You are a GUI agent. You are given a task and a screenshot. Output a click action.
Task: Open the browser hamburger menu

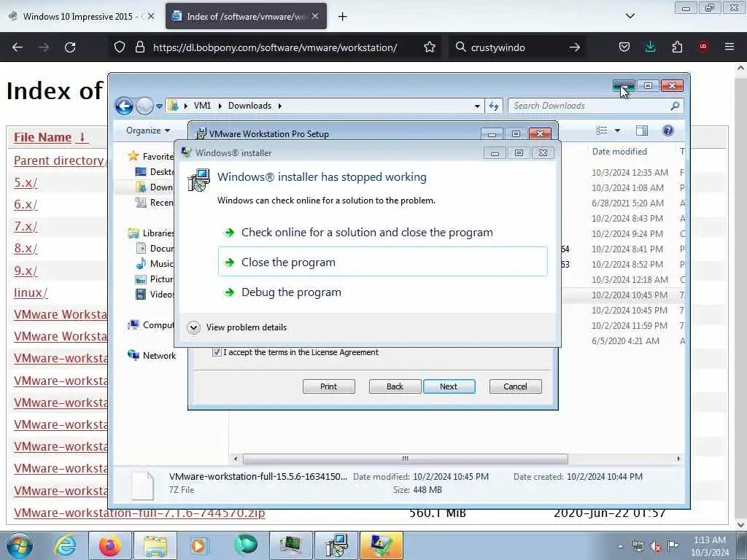click(729, 47)
